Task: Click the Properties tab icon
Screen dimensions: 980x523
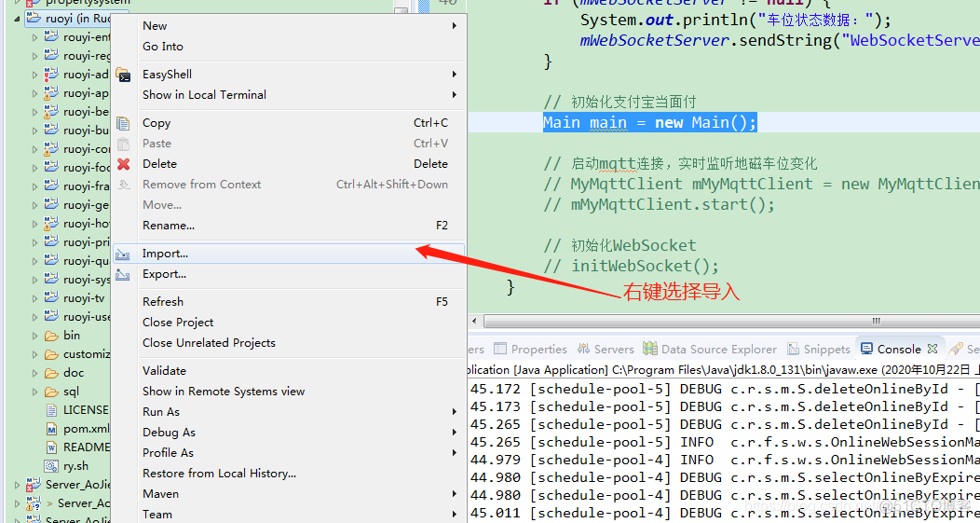Action: [x=500, y=349]
